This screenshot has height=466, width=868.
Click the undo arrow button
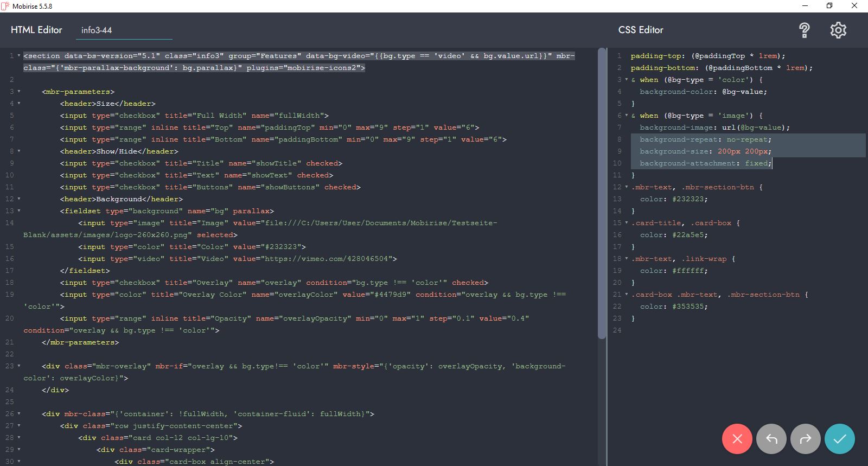point(771,439)
